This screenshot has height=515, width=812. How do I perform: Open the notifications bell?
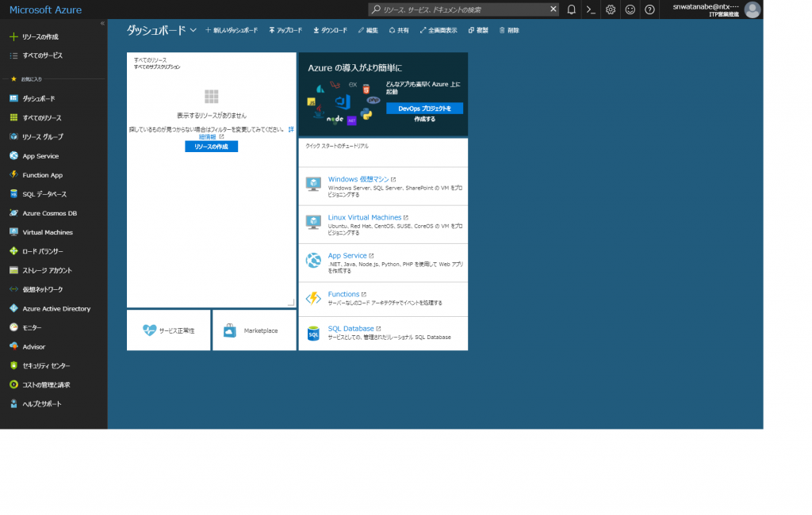click(573, 10)
